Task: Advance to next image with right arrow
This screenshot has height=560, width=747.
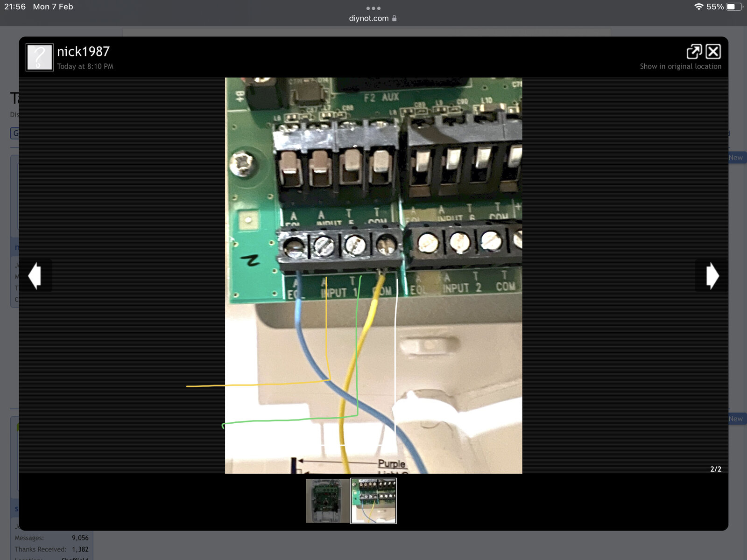Action: (x=712, y=275)
